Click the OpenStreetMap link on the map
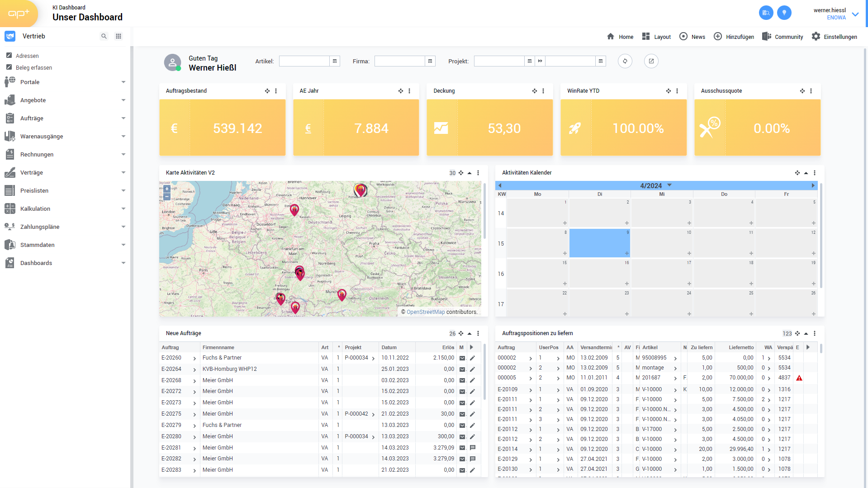The image size is (868, 488). [x=425, y=312]
